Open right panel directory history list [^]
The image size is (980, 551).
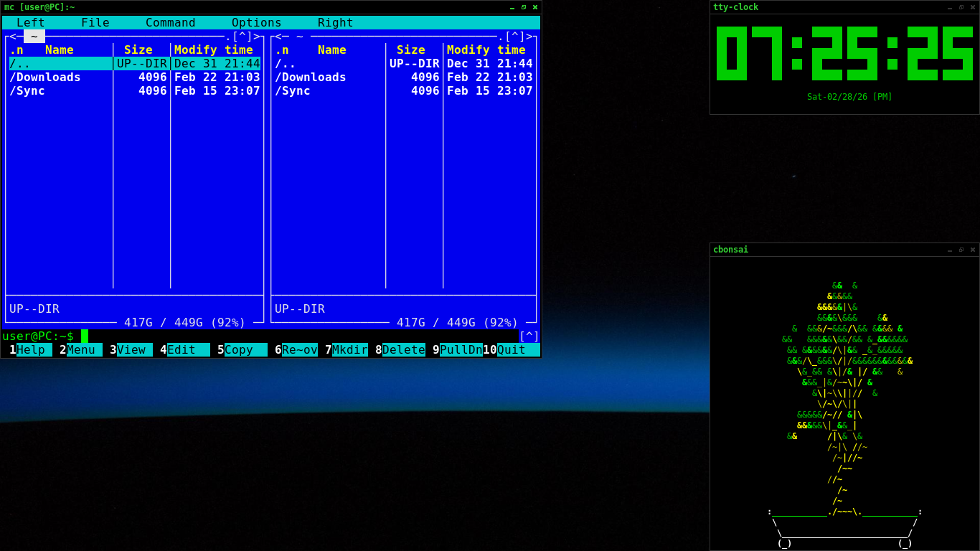point(515,37)
